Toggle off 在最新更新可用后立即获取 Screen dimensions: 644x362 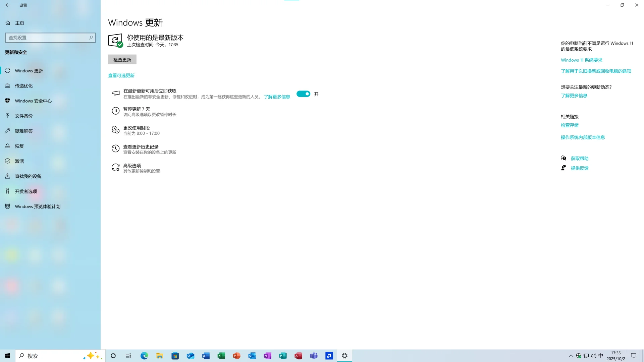pos(303,94)
